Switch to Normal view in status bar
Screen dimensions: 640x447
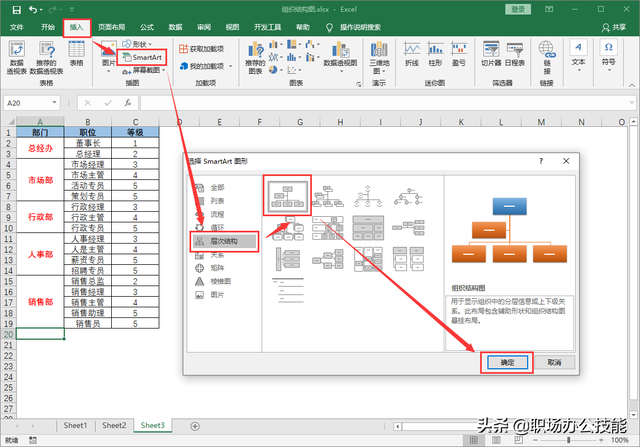473,440
